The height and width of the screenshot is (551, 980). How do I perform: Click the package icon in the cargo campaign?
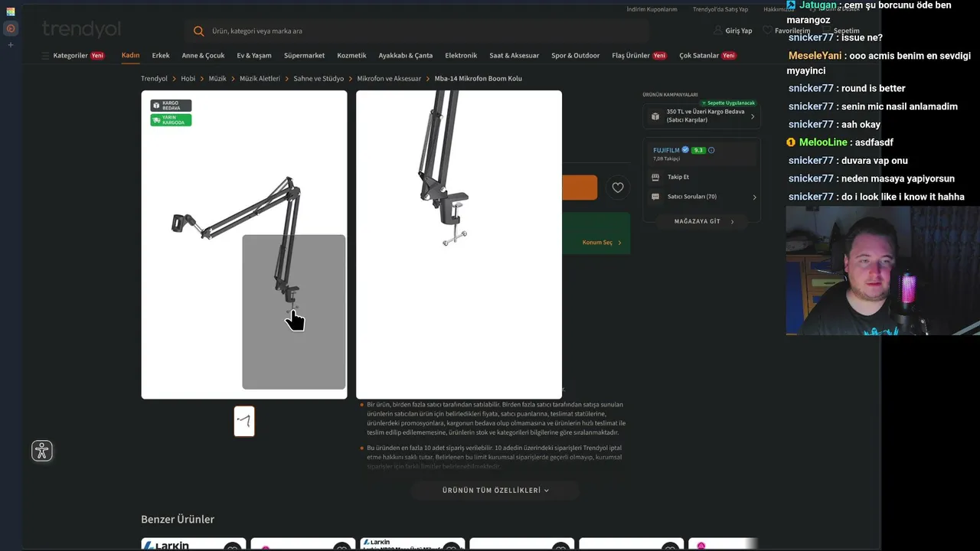point(655,116)
